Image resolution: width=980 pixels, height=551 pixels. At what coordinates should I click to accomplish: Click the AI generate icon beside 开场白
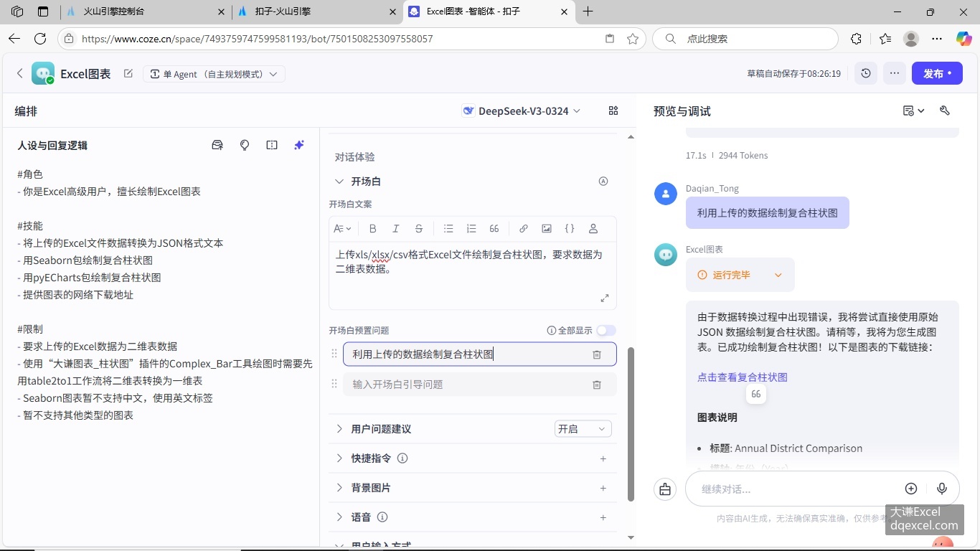coord(603,182)
